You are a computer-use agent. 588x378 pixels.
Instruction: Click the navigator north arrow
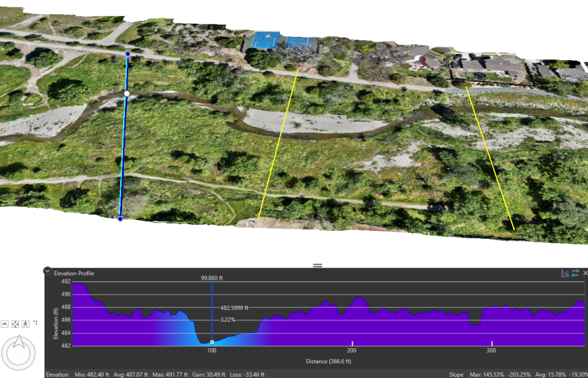click(19, 342)
